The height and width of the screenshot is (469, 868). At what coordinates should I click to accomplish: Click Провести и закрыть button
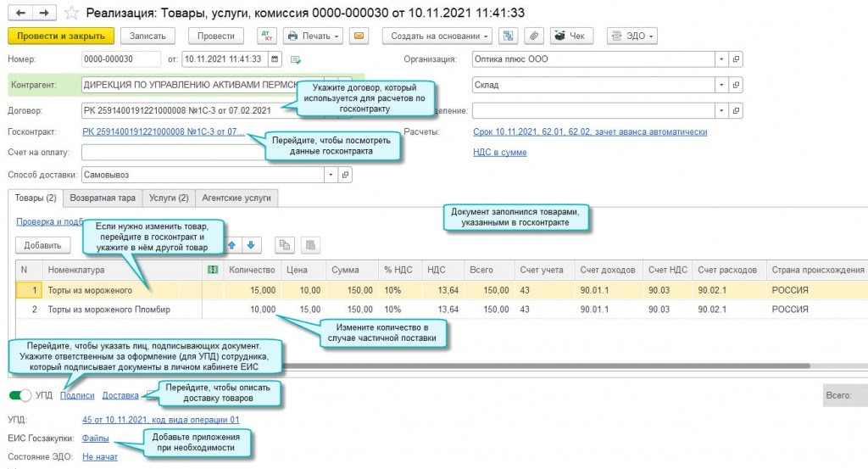61,36
